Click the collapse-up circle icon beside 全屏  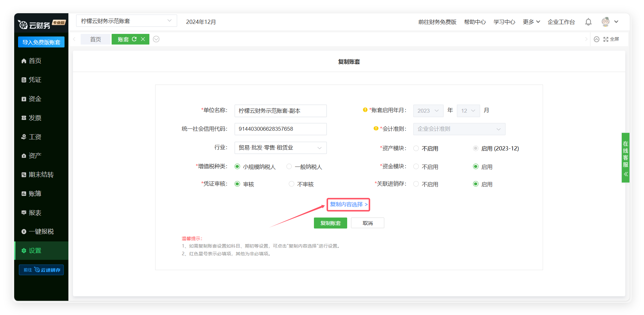(597, 39)
